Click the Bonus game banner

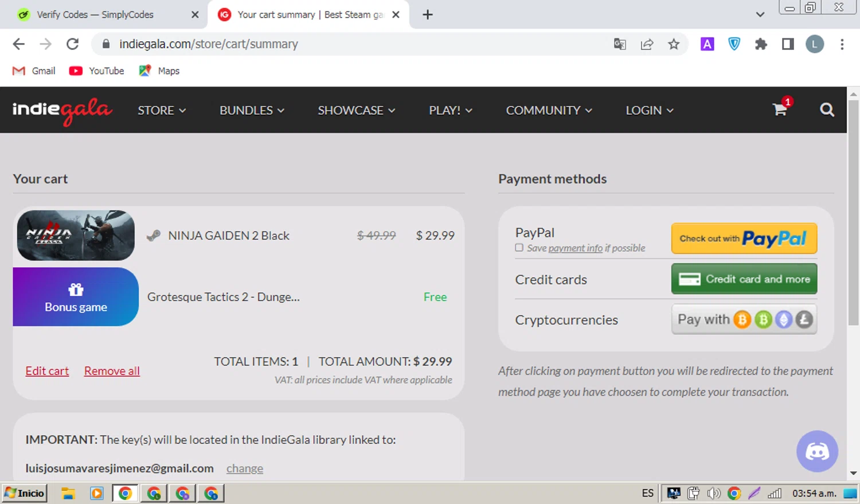point(76,297)
